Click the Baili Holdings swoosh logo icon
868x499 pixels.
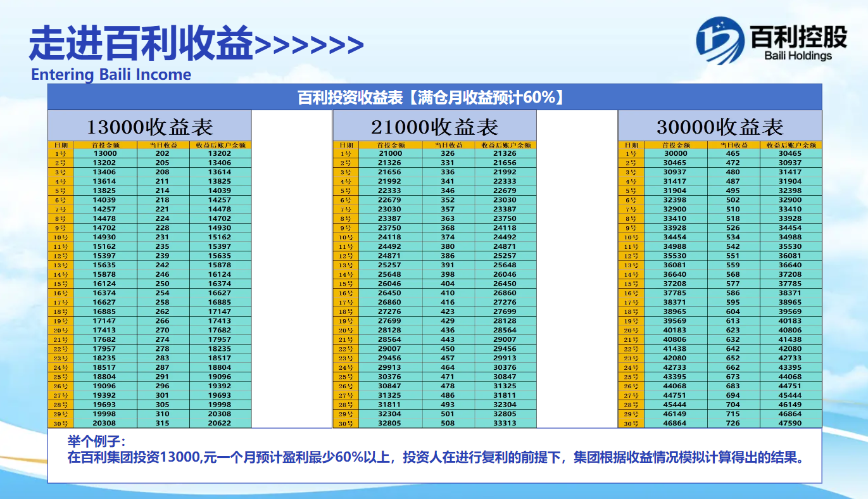[x=720, y=41]
